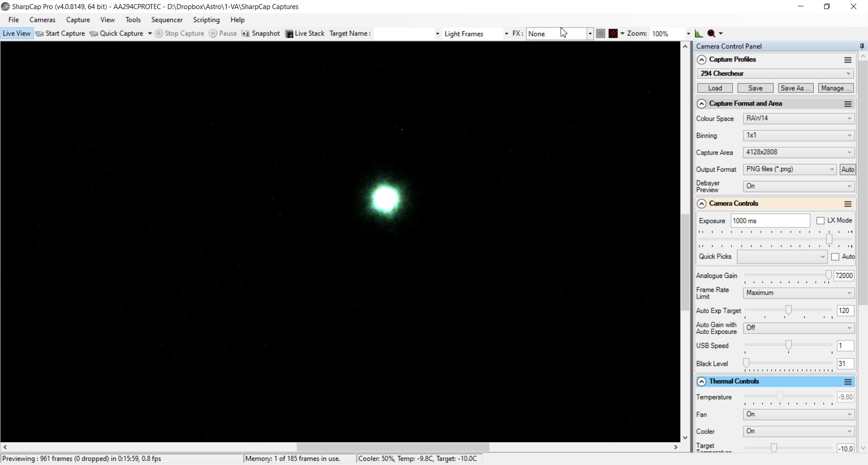
Task: Click the Save profile button
Action: pyautogui.click(x=755, y=88)
